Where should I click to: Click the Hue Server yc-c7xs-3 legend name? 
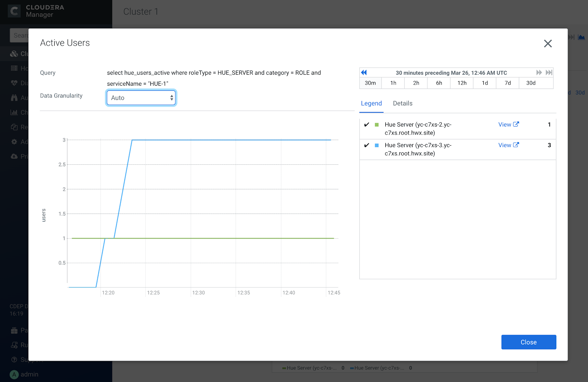418,149
